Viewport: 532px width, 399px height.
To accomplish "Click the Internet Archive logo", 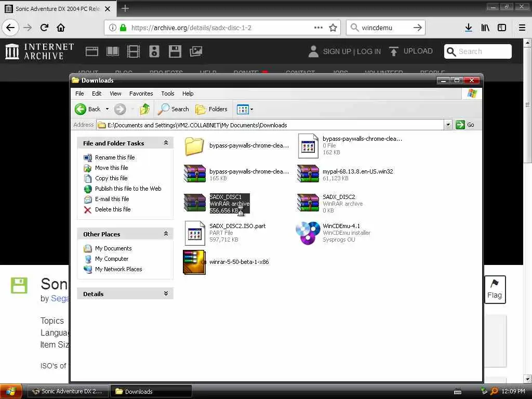I will [39, 51].
